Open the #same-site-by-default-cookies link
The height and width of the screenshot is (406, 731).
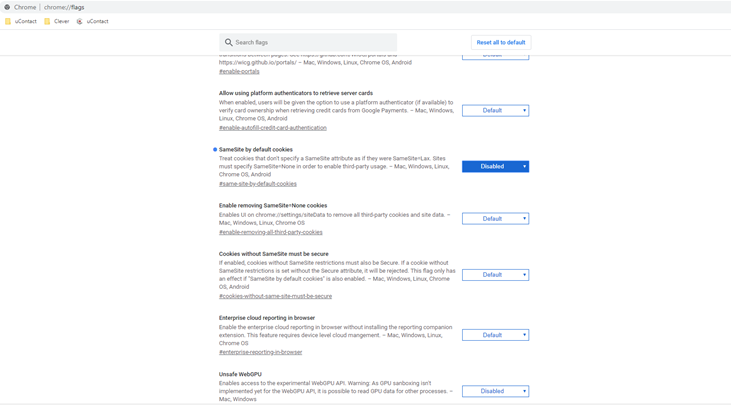[257, 184]
